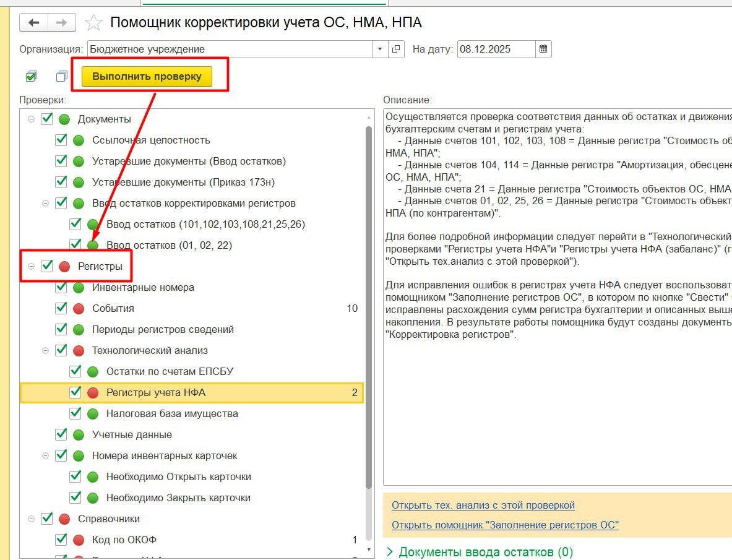
Task: Check all checks using the green tick icon
Action: coord(32,76)
